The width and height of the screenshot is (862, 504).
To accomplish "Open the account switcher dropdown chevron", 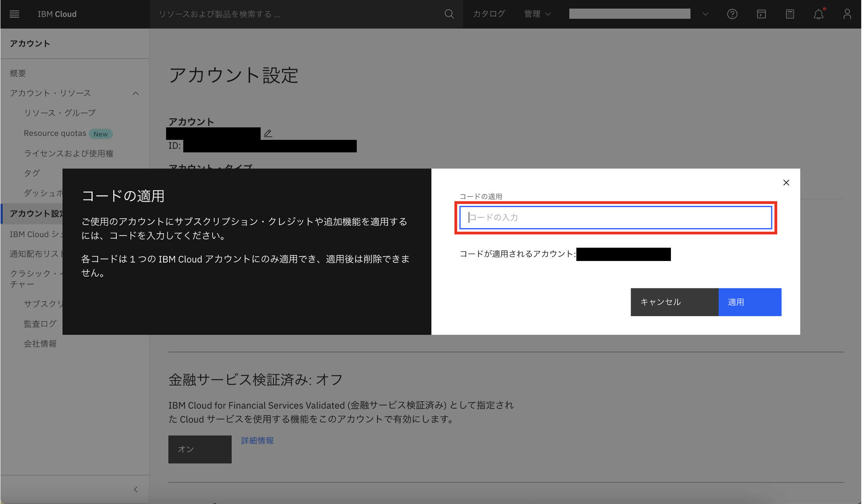I will [705, 14].
